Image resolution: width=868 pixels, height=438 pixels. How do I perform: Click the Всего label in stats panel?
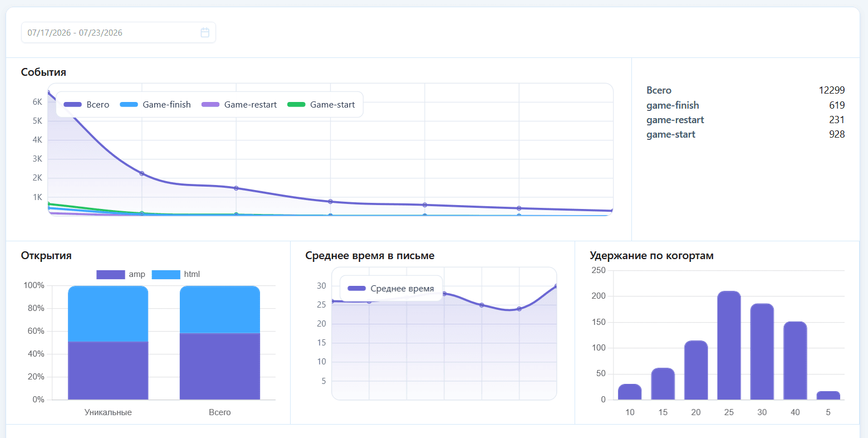(x=659, y=90)
